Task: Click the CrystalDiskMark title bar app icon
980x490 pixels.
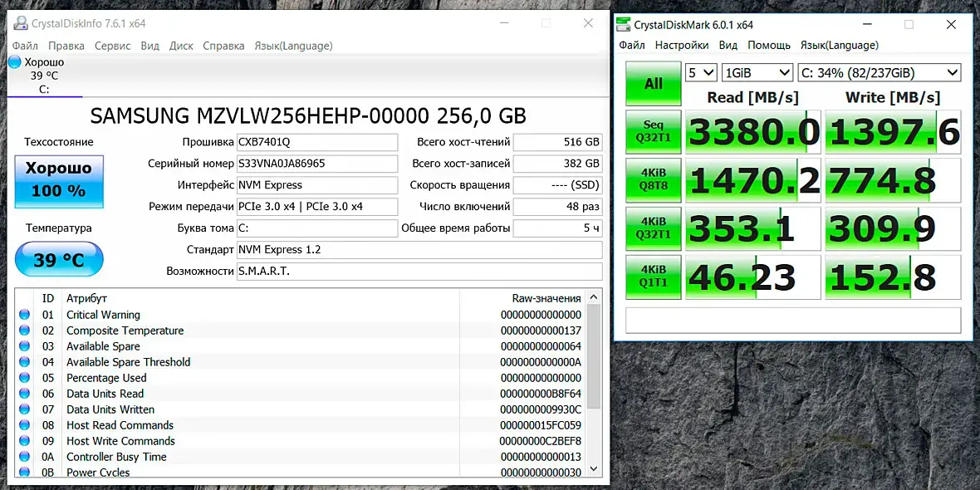Action: click(x=623, y=24)
